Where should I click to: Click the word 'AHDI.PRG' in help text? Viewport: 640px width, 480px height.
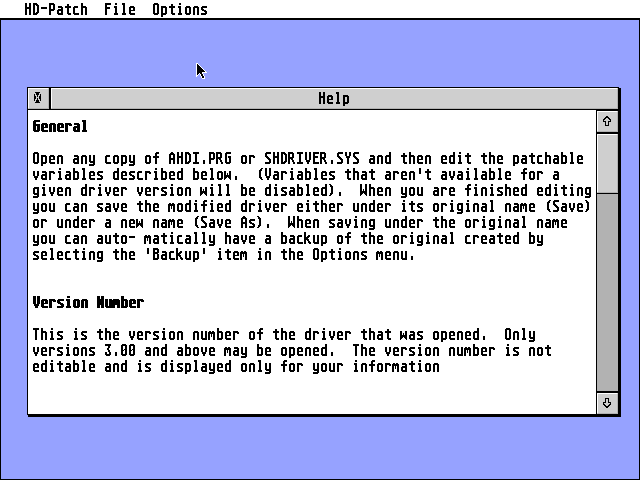coord(200,158)
